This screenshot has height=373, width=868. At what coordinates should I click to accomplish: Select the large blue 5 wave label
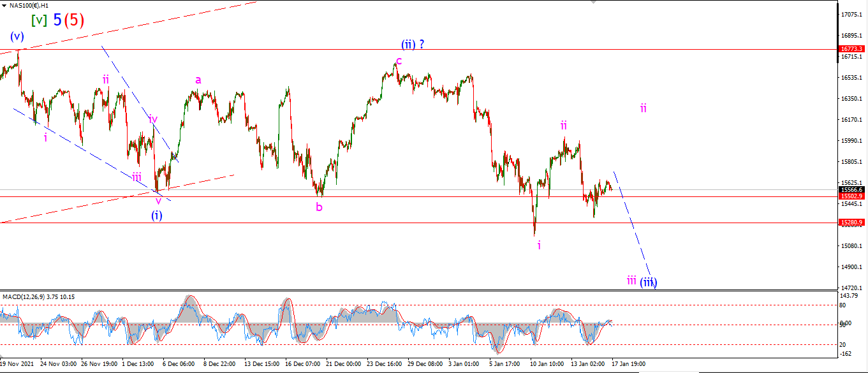[x=57, y=20]
